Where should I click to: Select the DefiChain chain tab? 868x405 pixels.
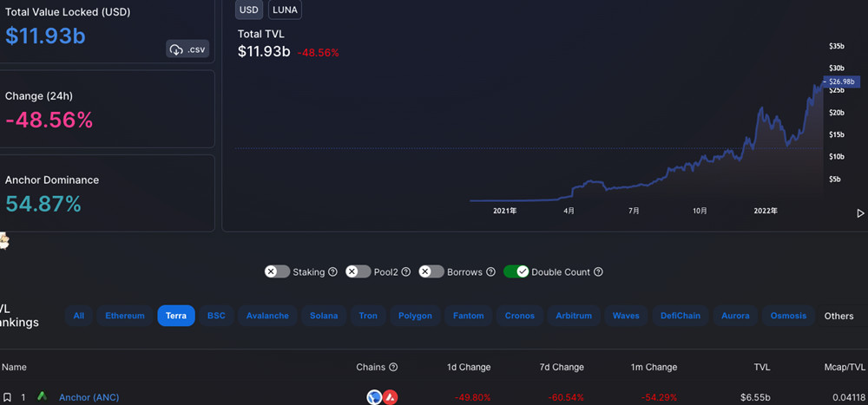681,316
